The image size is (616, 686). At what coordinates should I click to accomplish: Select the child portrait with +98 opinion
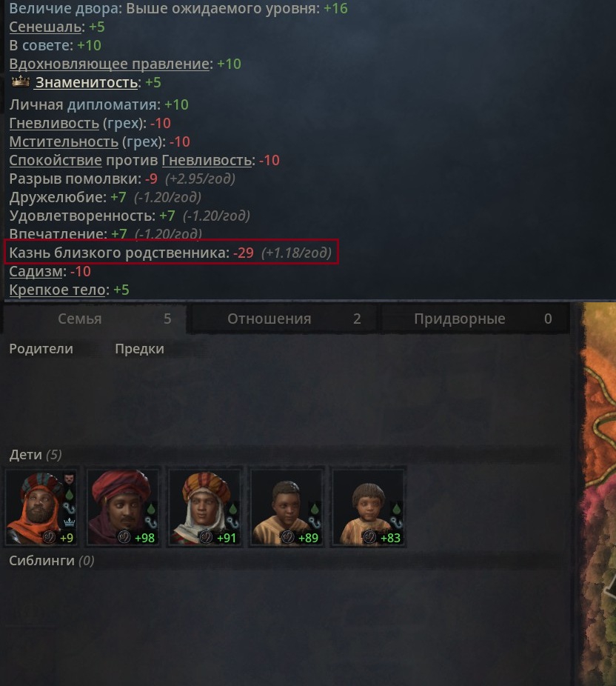(123, 507)
